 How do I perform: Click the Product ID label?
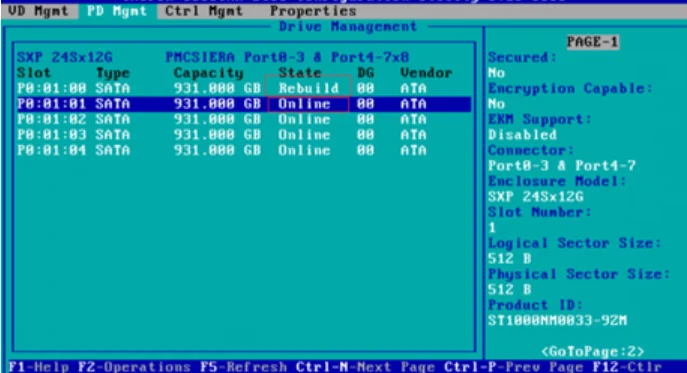coord(535,305)
